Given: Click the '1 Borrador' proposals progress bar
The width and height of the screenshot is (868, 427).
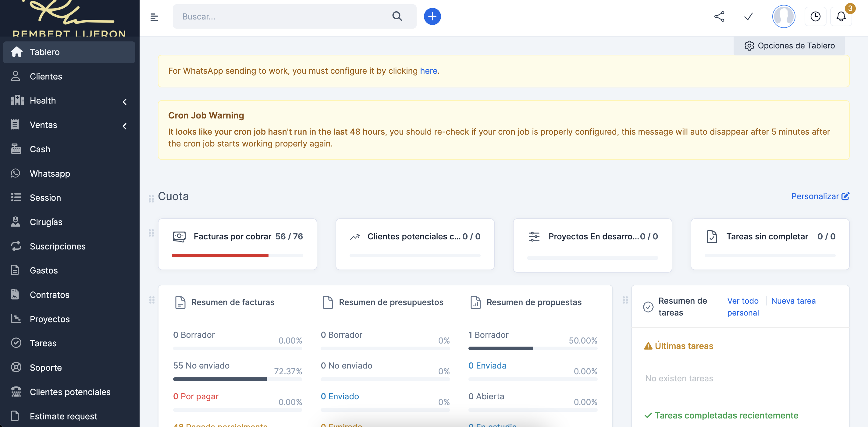Looking at the screenshot, I should point(533,348).
